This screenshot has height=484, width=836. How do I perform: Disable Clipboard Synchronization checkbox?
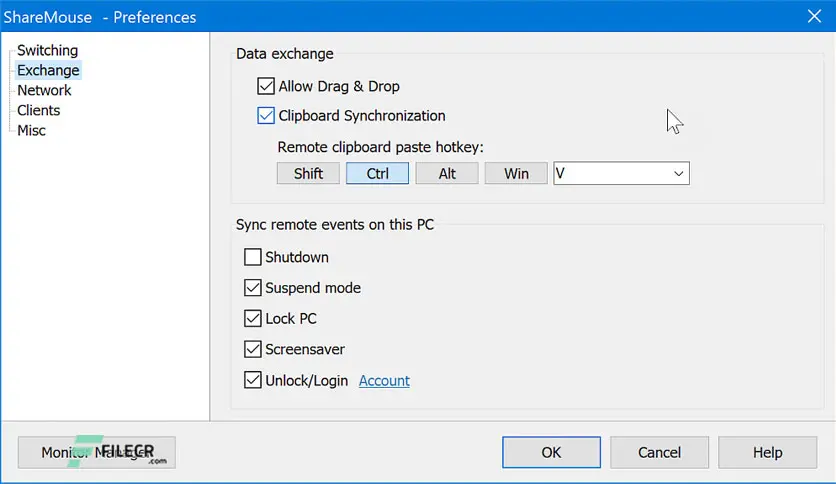266,115
